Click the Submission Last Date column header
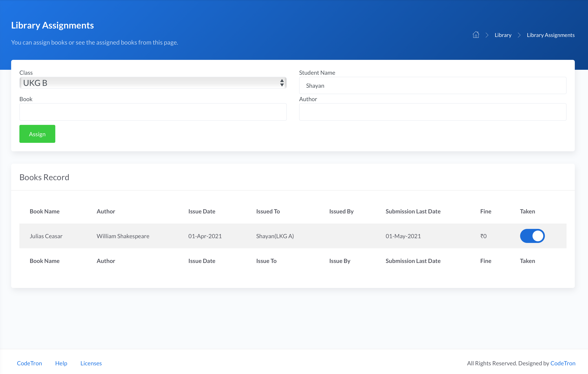Screen dimensions: 588x374 [413, 211]
